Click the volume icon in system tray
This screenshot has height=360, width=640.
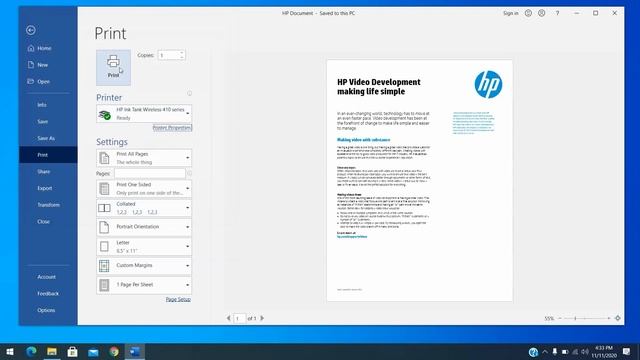tap(585, 352)
